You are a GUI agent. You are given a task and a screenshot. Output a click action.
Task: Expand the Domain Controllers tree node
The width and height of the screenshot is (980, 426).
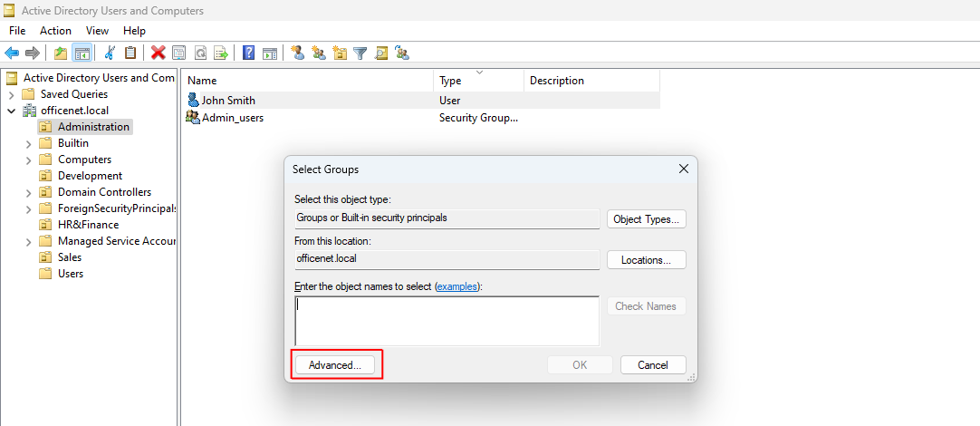click(28, 192)
